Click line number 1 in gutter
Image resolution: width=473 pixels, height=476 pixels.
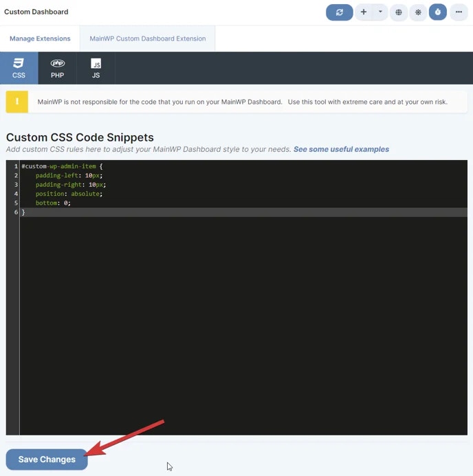[16, 166]
